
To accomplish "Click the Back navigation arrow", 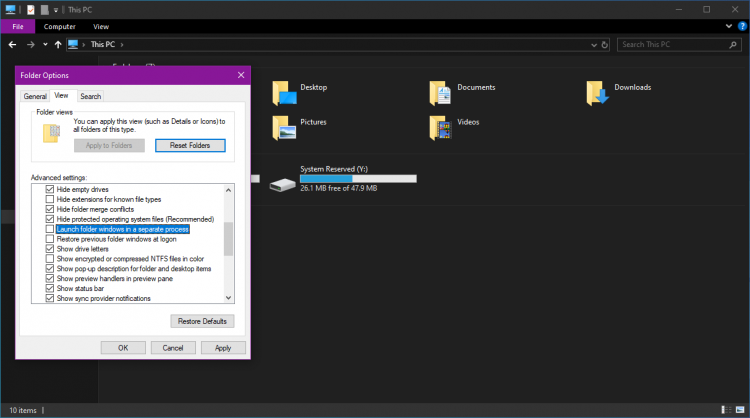I will pyautogui.click(x=12, y=44).
